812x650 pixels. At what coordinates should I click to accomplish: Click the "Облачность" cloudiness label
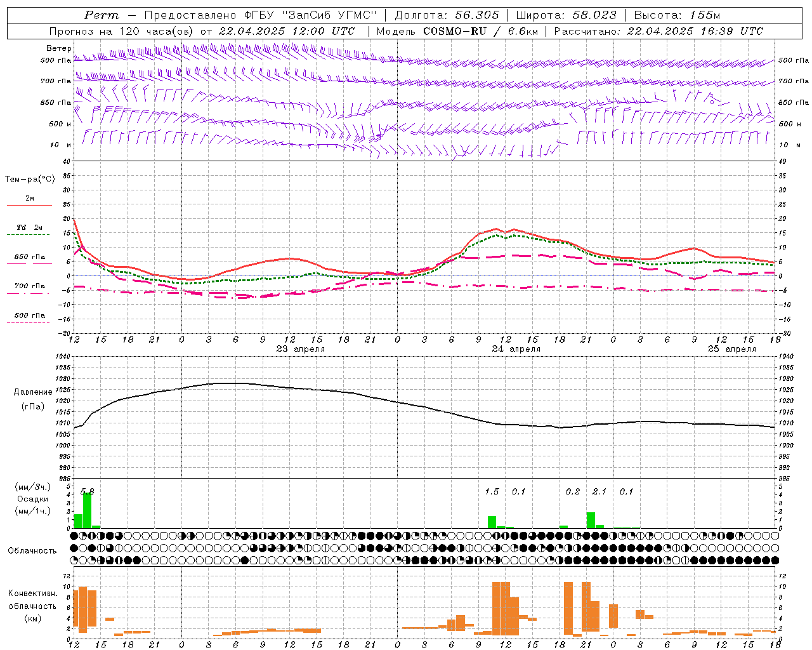(x=32, y=551)
